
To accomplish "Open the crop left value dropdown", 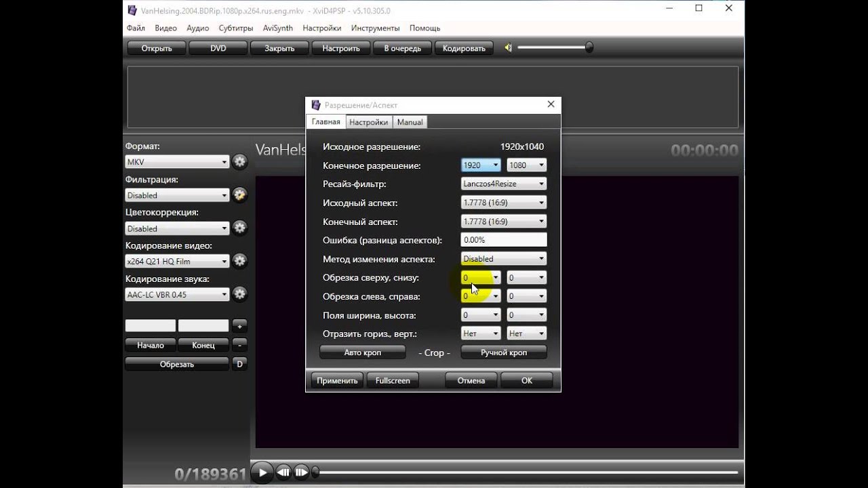I will pyautogui.click(x=481, y=296).
